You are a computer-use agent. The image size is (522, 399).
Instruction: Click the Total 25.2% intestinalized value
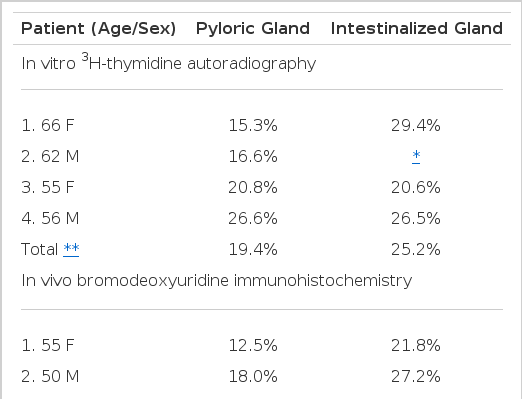coord(416,249)
